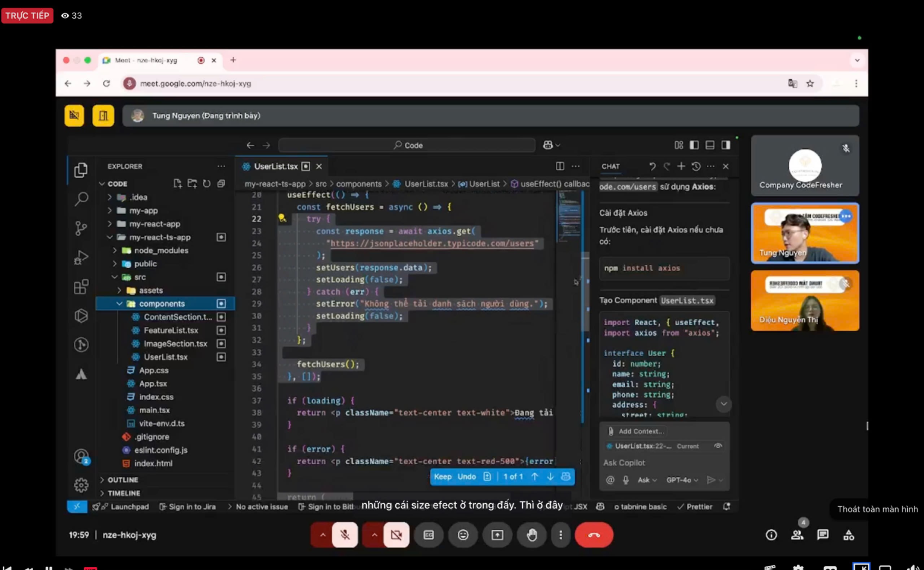
Task: Open the GPT-4o model dropdown
Action: tap(682, 480)
